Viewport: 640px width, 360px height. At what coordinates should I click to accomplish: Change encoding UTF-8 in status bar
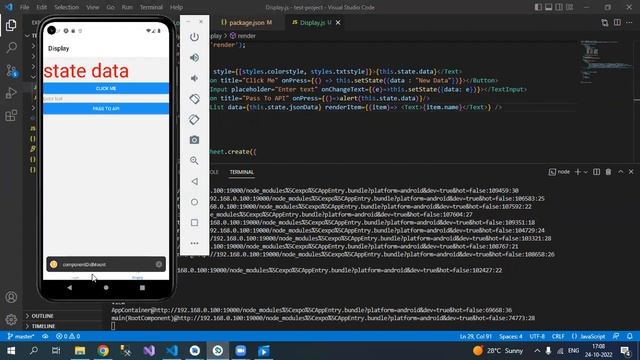pos(537,336)
